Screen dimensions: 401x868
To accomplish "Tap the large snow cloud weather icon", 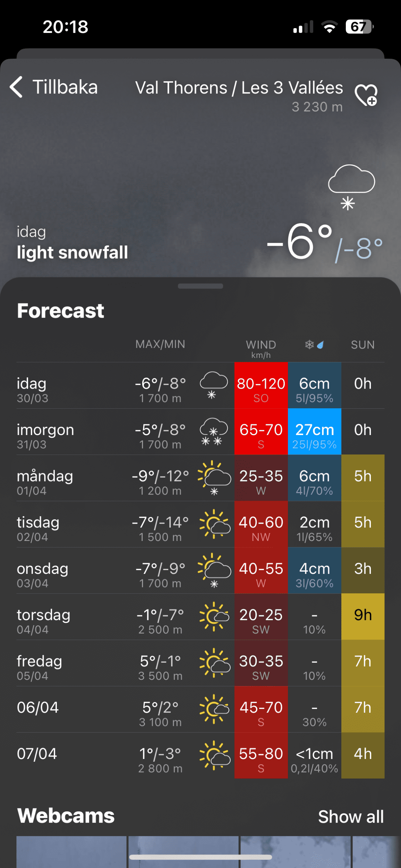I will coord(351,186).
